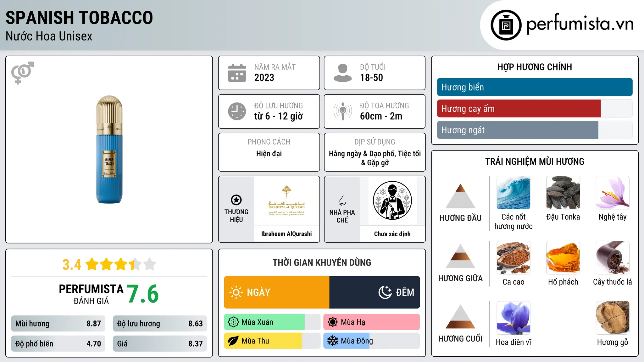The image size is (644, 362).
Task: Click the Ngày daytime segment
Action: (277, 292)
